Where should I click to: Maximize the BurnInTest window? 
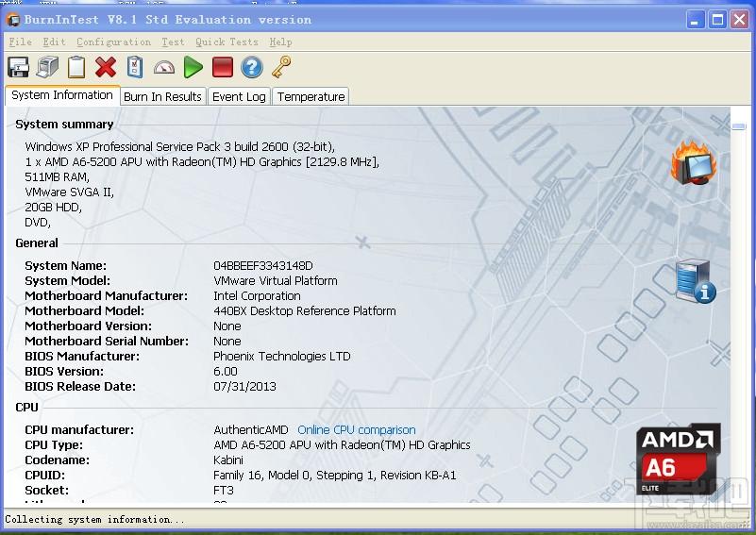click(x=717, y=20)
